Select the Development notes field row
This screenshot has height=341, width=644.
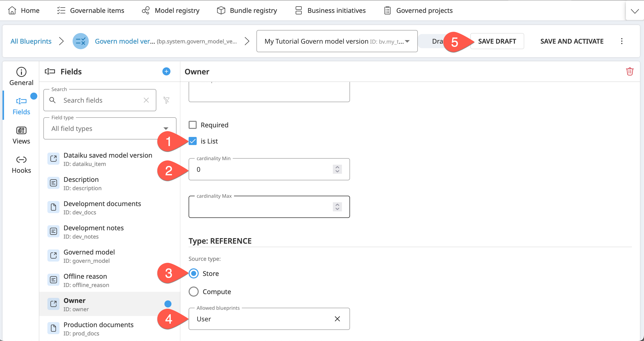pyautogui.click(x=110, y=231)
